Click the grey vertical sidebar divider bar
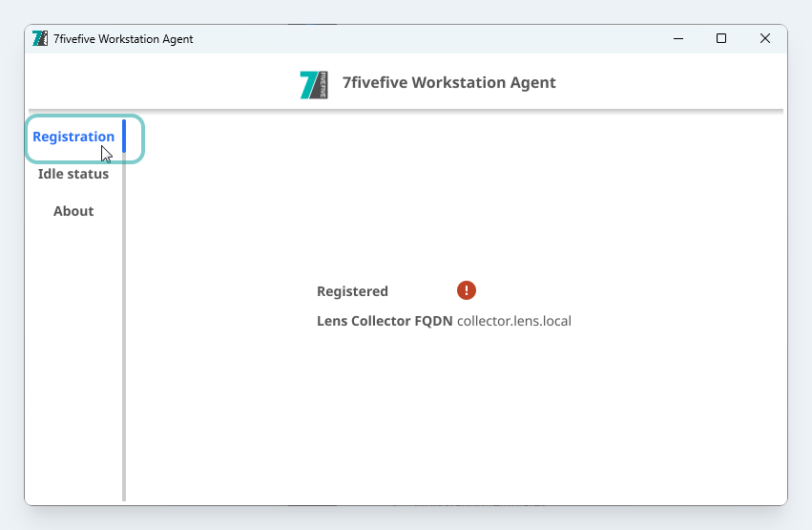This screenshot has height=530, width=812. pyautogui.click(x=124, y=334)
